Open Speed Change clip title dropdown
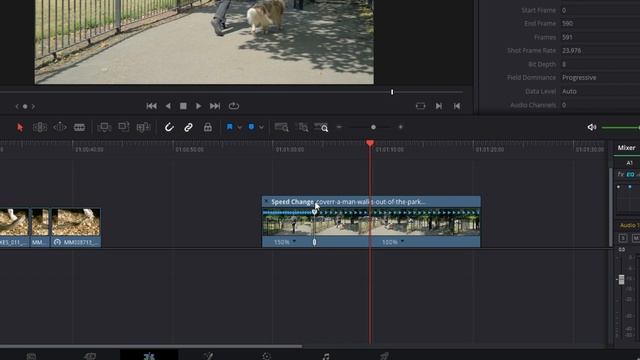The height and width of the screenshot is (360, 640). (267, 202)
